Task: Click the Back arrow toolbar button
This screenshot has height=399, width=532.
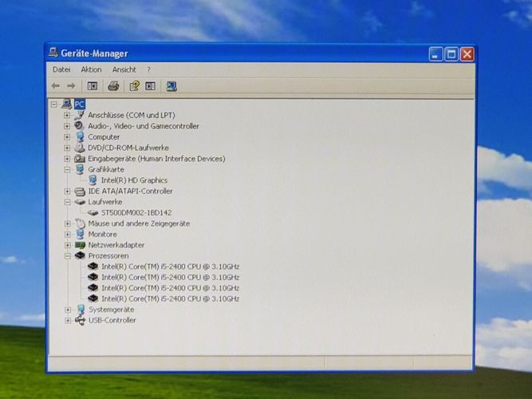Action: (56, 86)
